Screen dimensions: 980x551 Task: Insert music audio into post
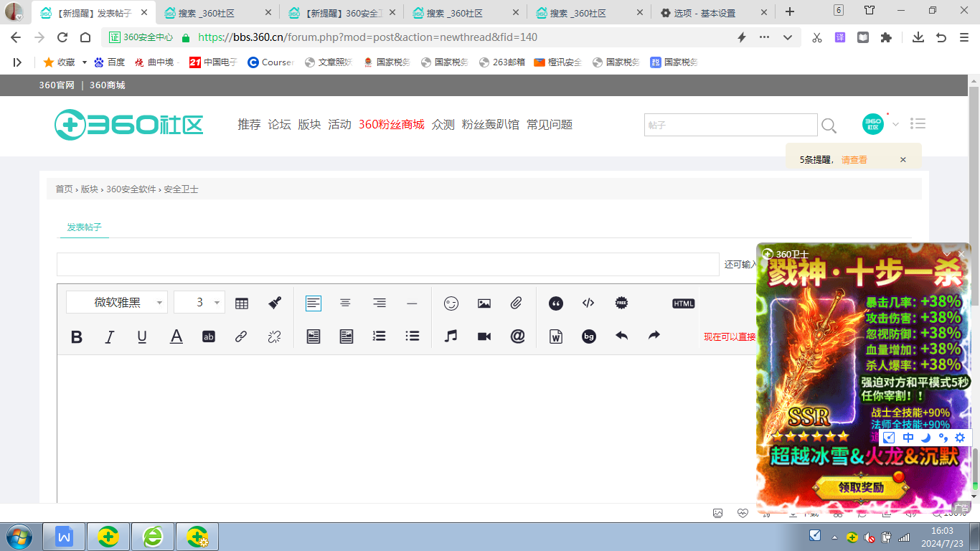pos(451,336)
